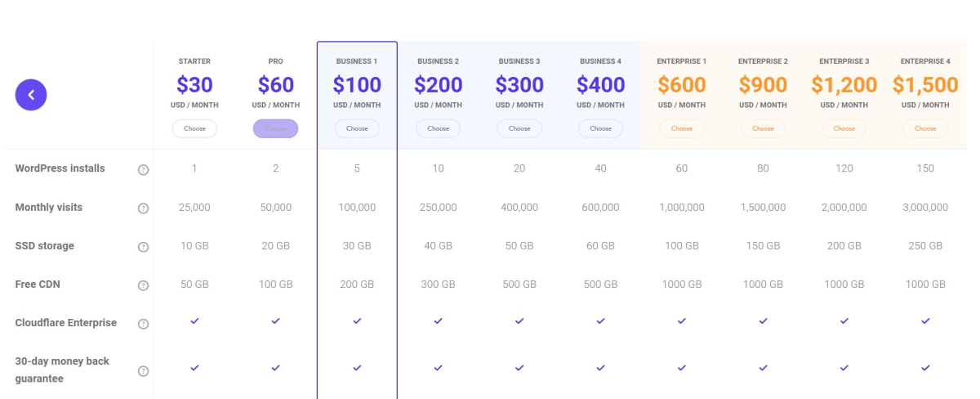Choose the Enterprise 1 $600 plan
Image resolution: width=980 pixels, height=399 pixels.
coord(682,128)
